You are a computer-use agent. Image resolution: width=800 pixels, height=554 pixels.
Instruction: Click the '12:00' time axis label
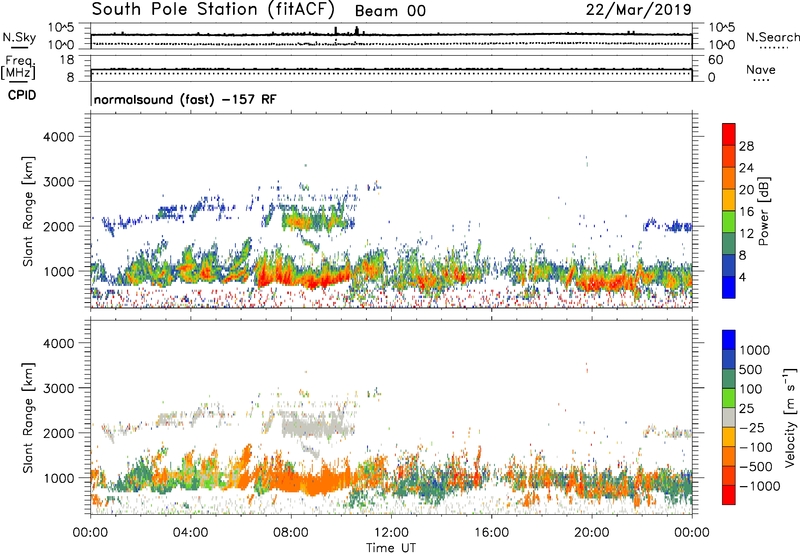(391, 533)
